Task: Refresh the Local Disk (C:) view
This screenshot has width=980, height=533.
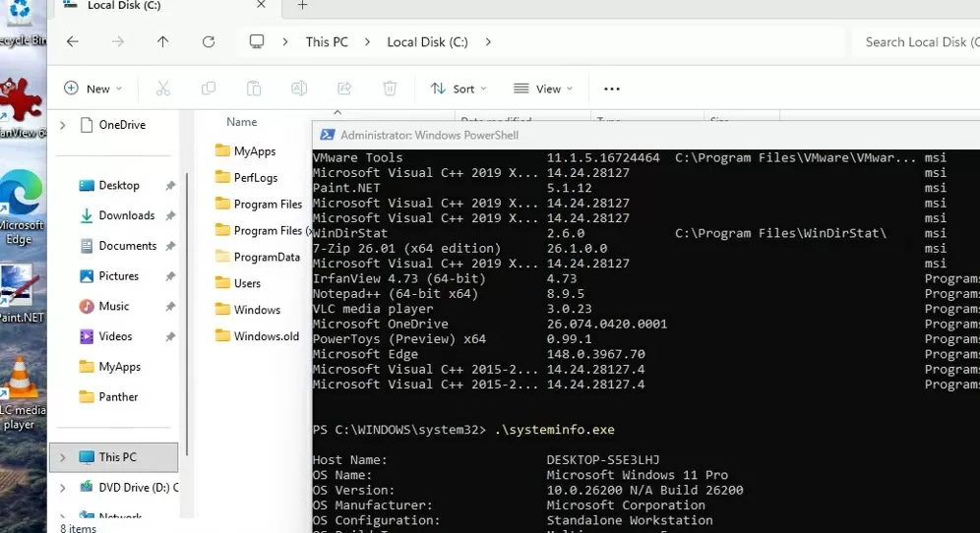Action: pyautogui.click(x=209, y=42)
